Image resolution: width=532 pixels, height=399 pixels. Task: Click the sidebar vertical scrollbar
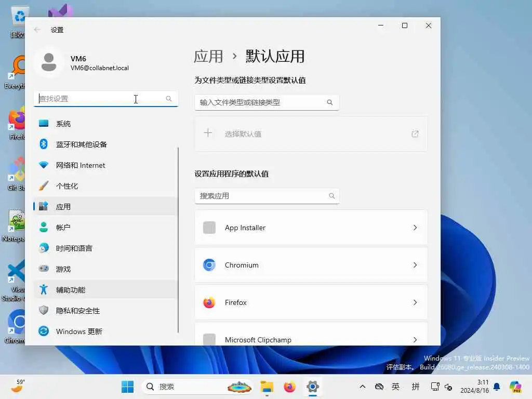(178, 240)
